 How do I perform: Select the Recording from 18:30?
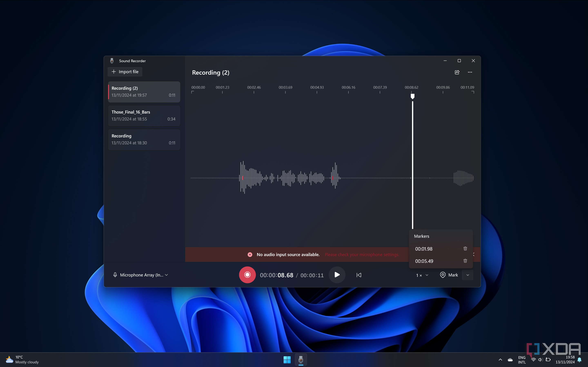pos(144,139)
